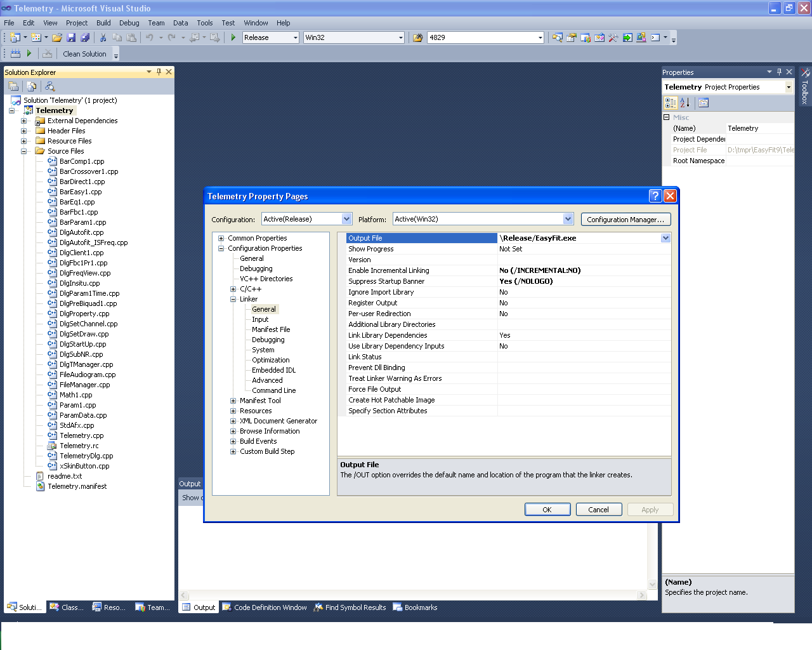This screenshot has height=650, width=812.
Task: Select readme.txt in Solution Explorer
Action: tap(65, 476)
